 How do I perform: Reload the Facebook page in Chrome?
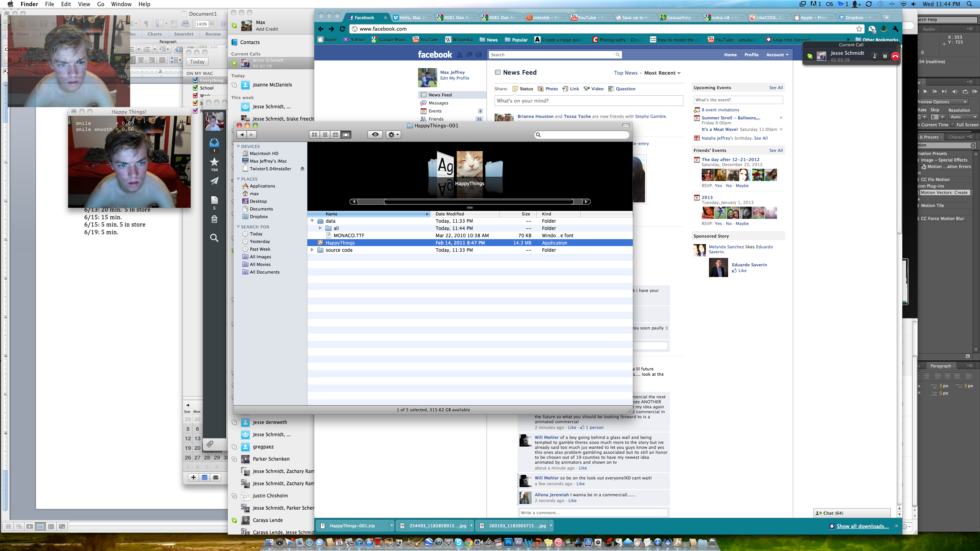pos(343,29)
